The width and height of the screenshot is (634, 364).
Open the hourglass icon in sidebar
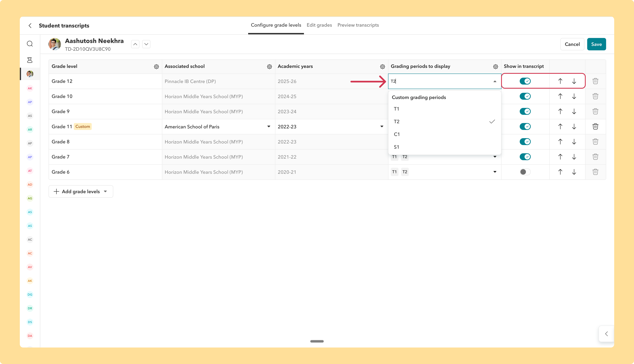pos(30,60)
